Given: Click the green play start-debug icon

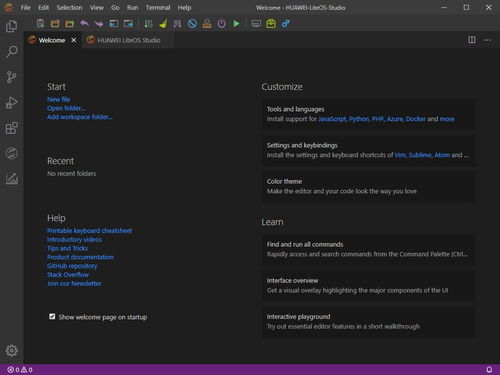Looking at the screenshot, I should click(x=236, y=24).
